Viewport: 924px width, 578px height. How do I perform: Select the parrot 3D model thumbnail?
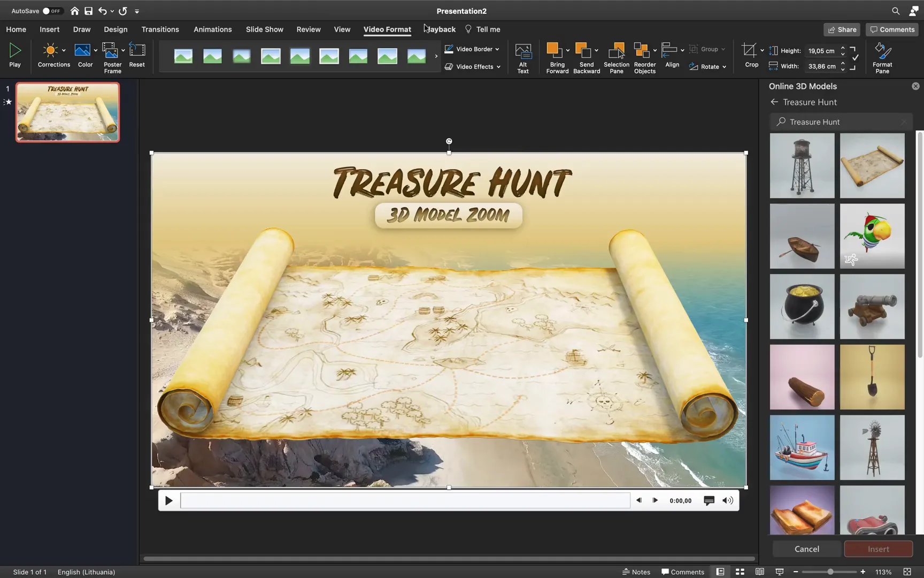872,236
